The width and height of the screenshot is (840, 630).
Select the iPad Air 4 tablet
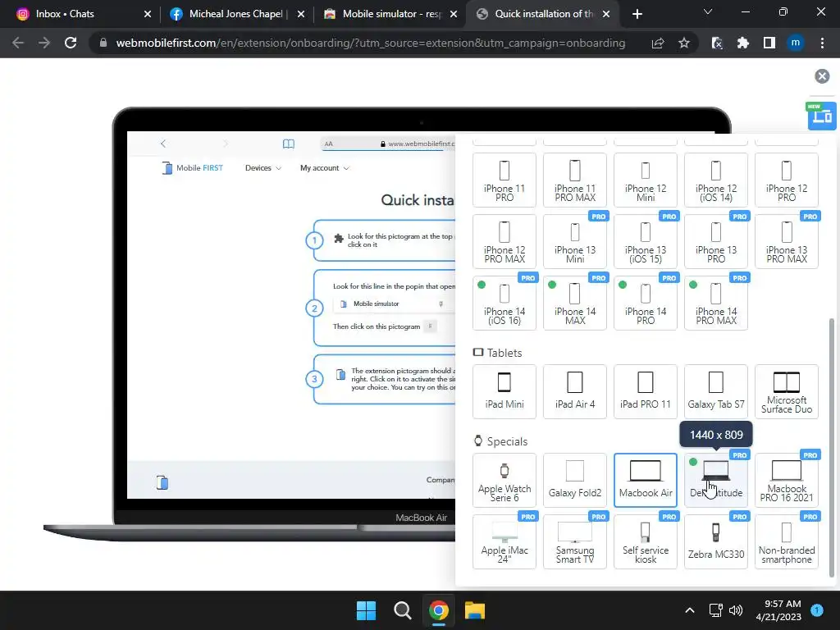pos(575,391)
